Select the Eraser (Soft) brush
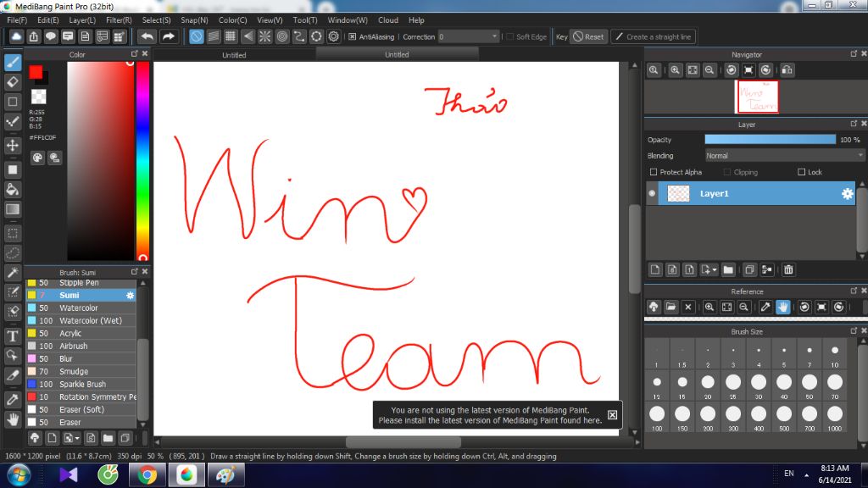Screen dimensions: 868x488 (81, 409)
